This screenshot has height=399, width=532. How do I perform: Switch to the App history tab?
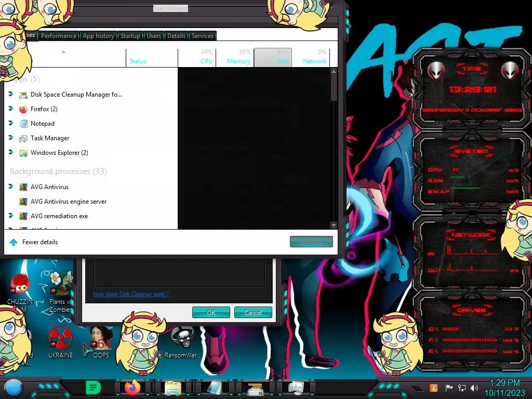tap(98, 36)
